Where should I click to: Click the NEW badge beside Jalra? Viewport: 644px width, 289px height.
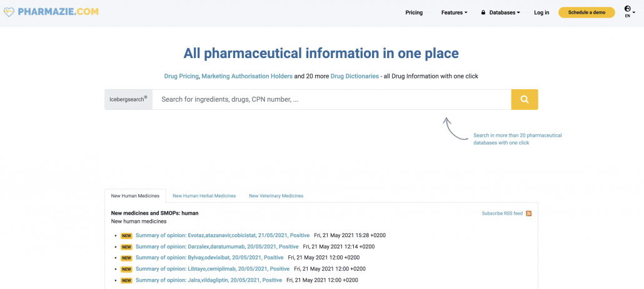tap(126, 280)
